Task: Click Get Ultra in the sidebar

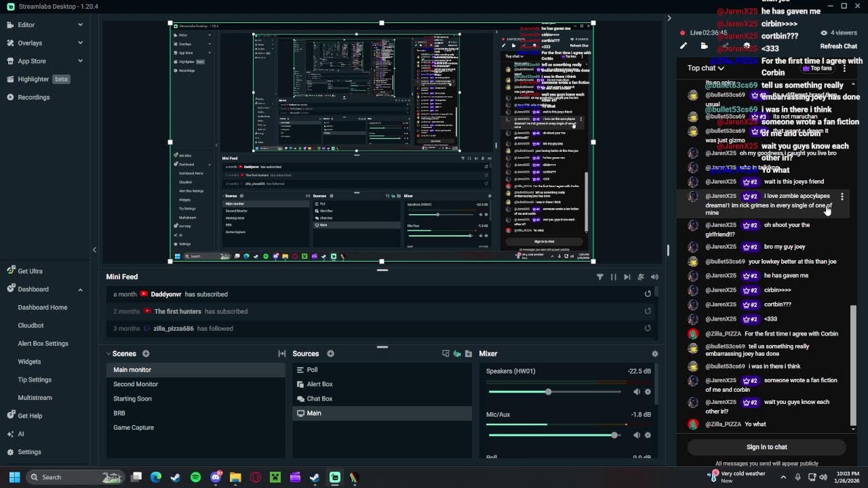Action: [30, 271]
